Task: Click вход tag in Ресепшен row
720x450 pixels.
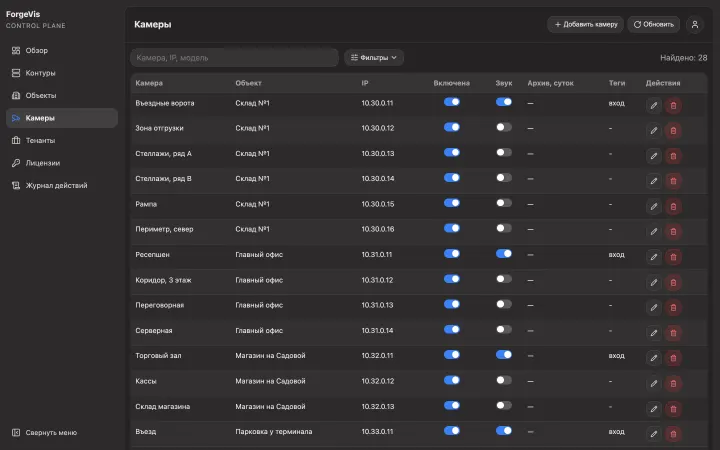Action: 616,254
